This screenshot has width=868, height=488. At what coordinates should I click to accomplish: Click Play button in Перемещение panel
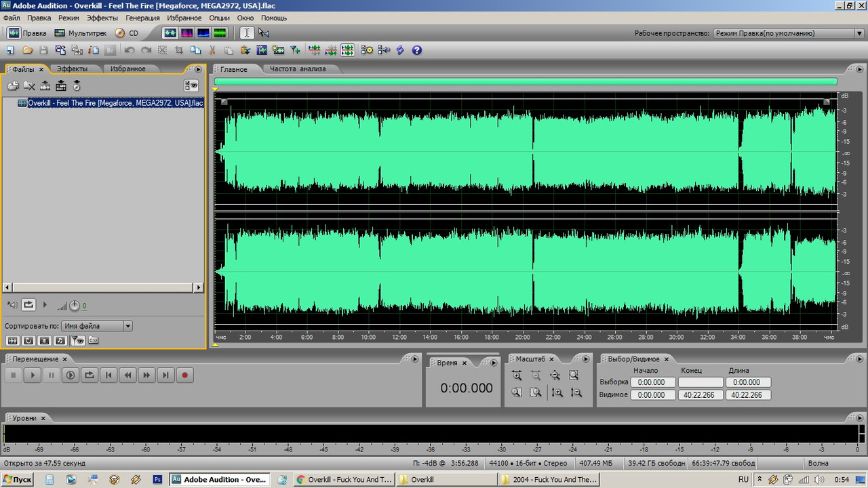pyautogui.click(x=32, y=375)
